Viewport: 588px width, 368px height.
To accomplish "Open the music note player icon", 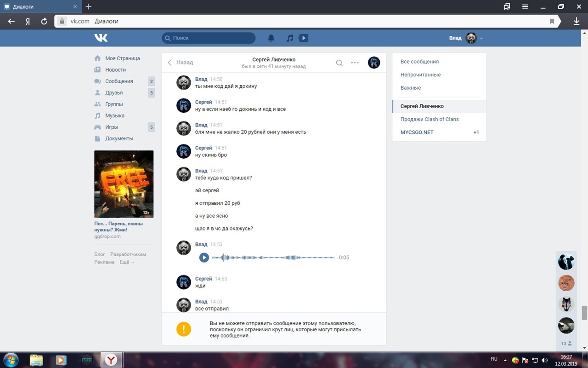I will coord(289,38).
